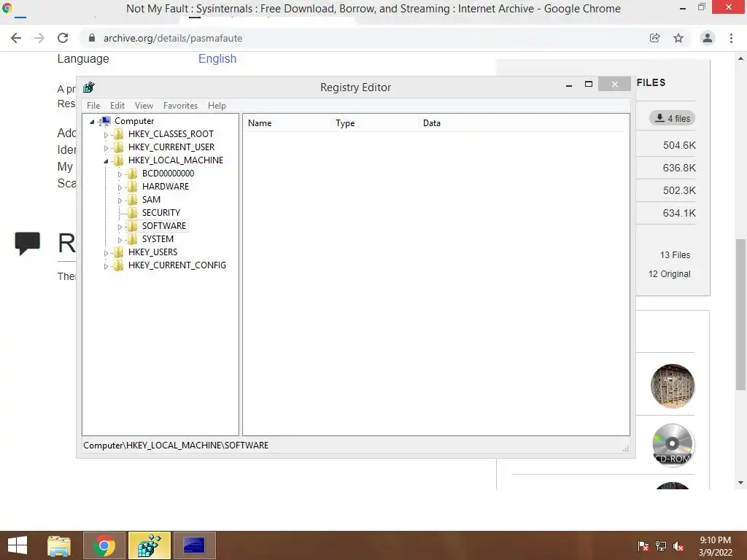Click HKEY_CLASSES_ROOT folder icon

coord(119,134)
